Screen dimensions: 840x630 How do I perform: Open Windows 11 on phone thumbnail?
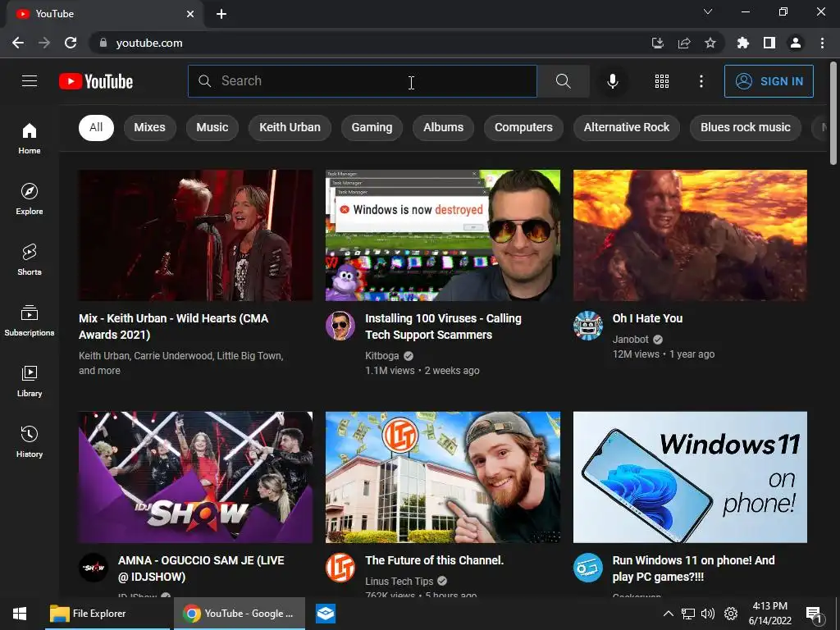pyautogui.click(x=690, y=477)
